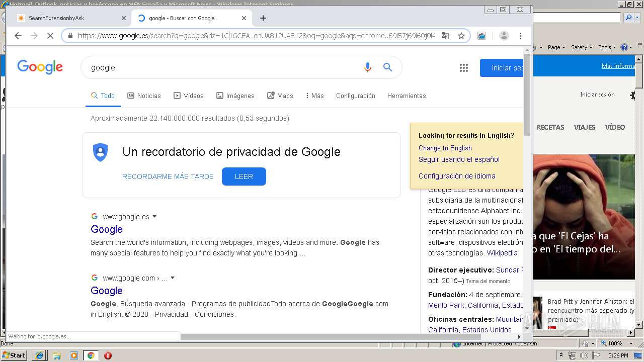The width and height of the screenshot is (644, 362).
Task: Click the LEER button
Action: [244, 176]
